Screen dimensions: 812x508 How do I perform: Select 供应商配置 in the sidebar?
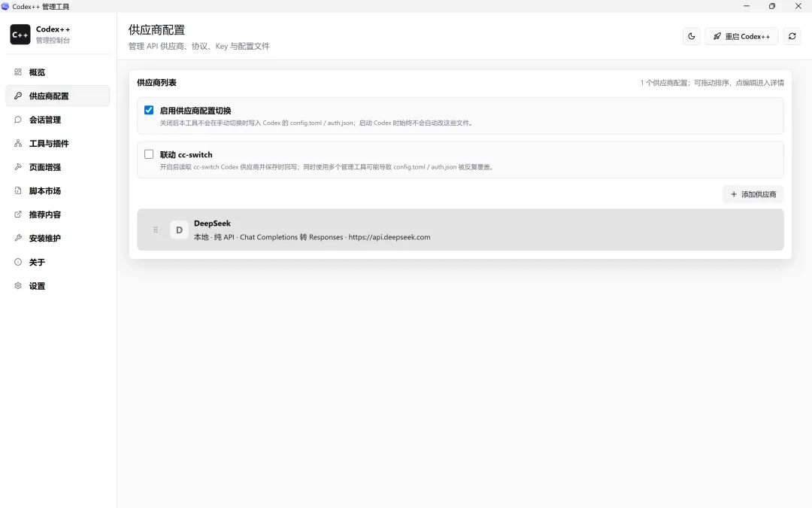click(x=57, y=96)
